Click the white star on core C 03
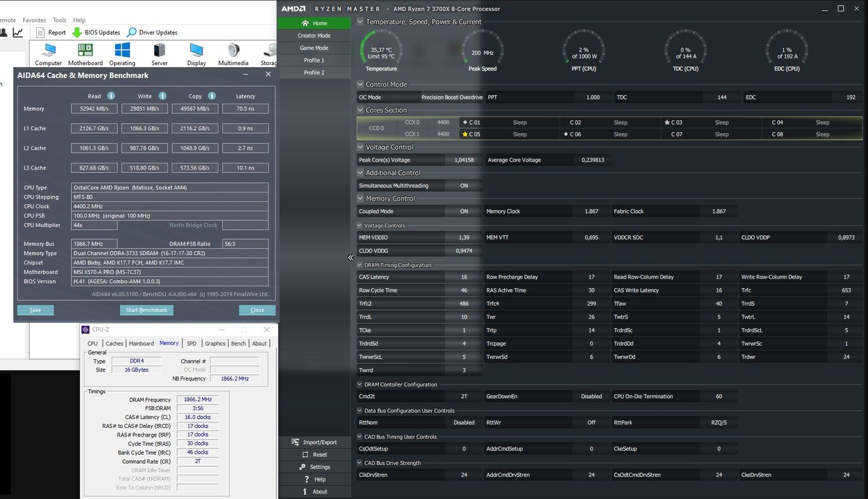This screenshot has width=868, height=499. tap(667, 123)
